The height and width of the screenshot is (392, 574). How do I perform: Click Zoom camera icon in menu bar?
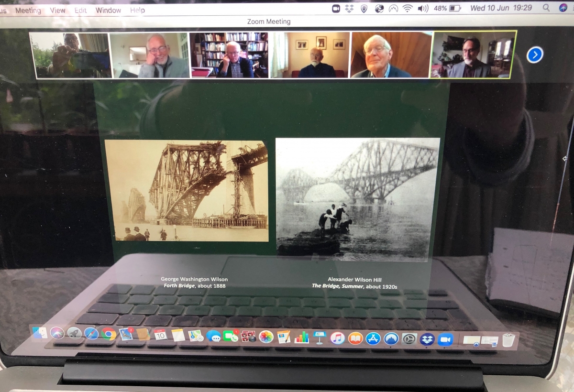pyautogui.click(x=336, y=8)
